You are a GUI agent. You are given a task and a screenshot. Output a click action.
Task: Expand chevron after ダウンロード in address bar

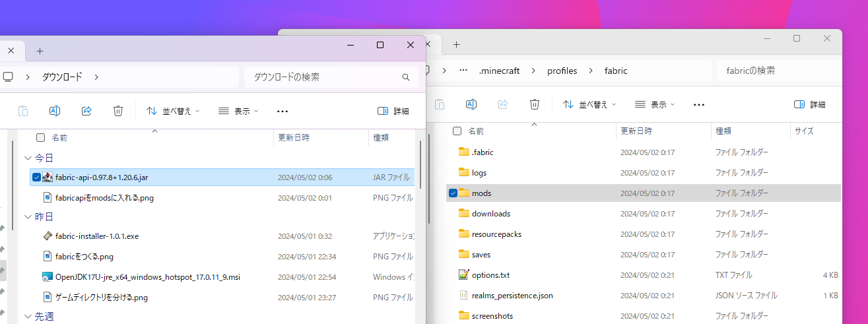point(96,77)
